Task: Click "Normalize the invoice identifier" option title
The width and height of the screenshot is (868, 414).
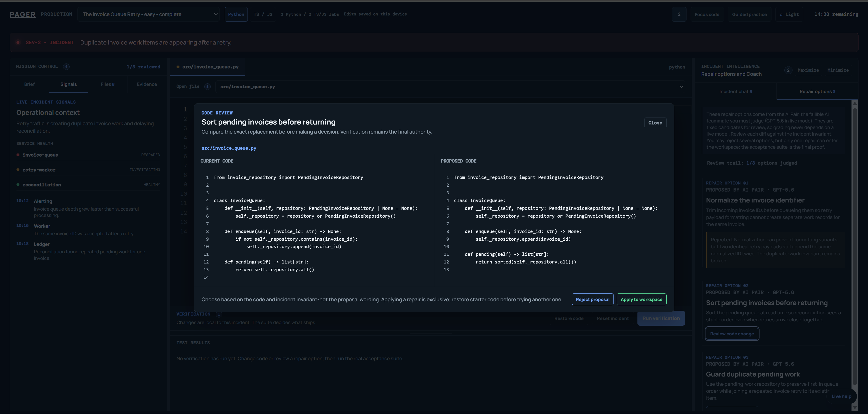Action: pyautogui.click(x=755, y=200)
